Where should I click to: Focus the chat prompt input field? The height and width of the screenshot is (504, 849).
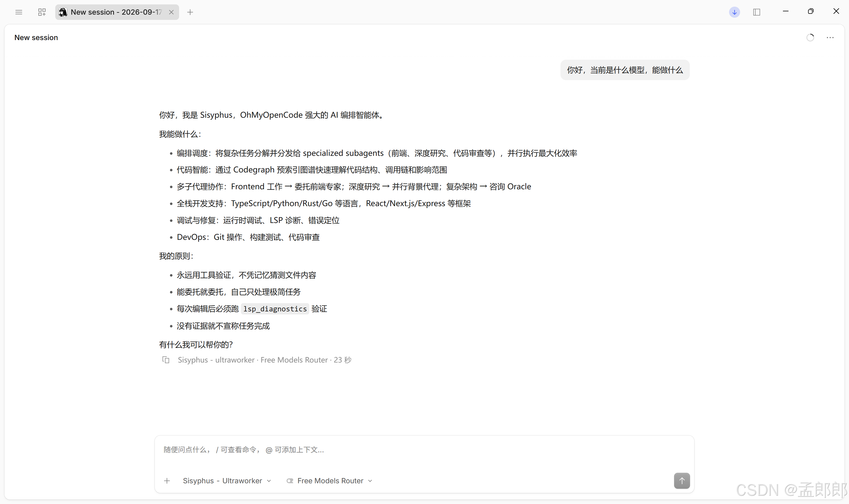coord(424,450)
